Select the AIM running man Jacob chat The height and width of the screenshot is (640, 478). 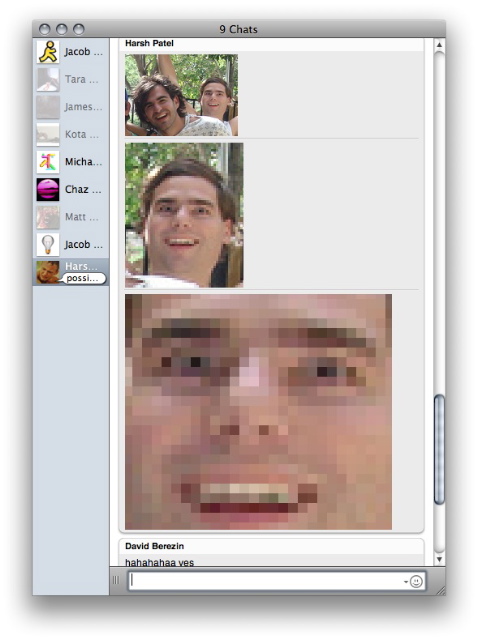pyautogui.click(x=70, y=52)
